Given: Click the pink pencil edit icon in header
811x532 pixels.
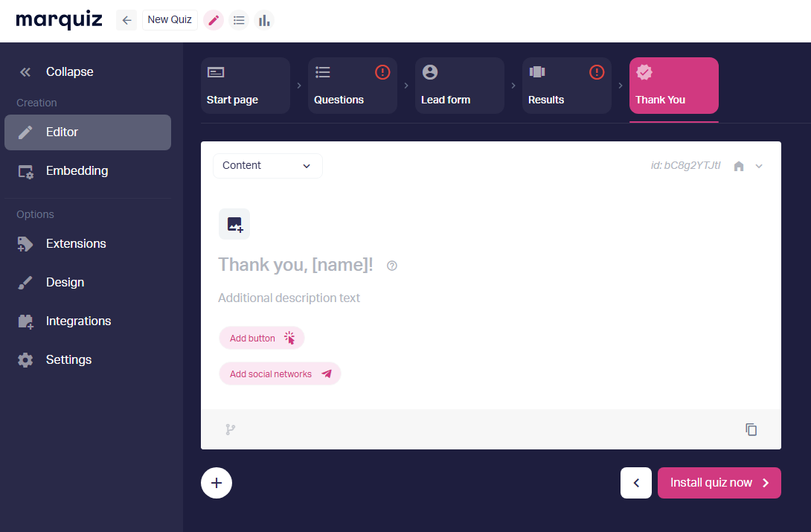Looking at the screenshot, I should (x=214, y=20).
